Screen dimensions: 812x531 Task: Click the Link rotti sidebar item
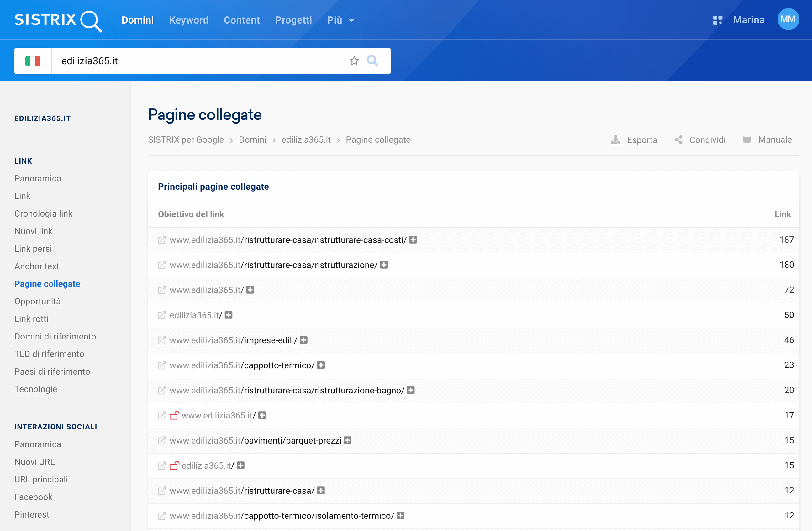pos(31,319)
